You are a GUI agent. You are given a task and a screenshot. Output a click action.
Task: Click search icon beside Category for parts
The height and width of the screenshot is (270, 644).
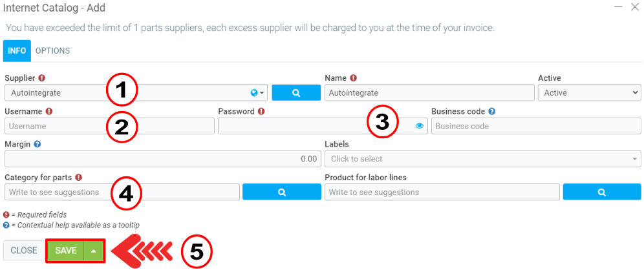281,192
